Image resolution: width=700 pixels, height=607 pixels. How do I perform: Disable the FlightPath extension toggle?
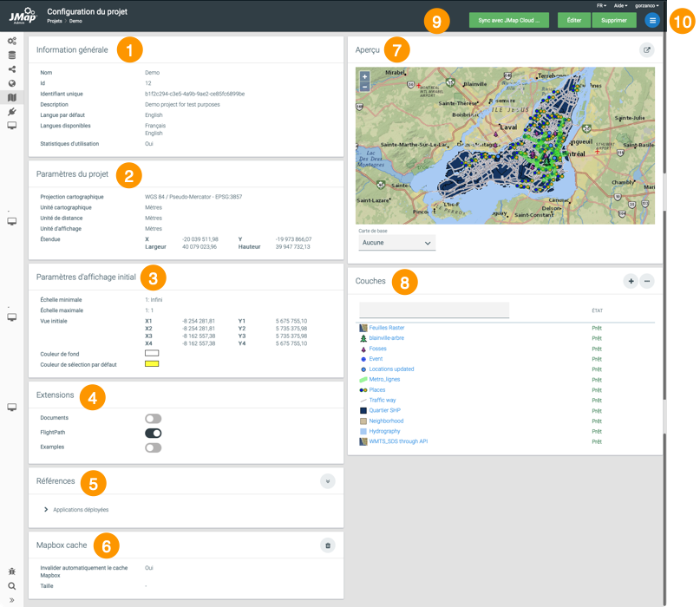(153, 433)
